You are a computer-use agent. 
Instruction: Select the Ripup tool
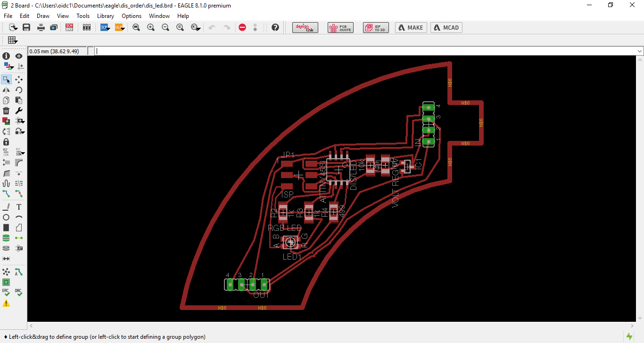point(19,194)
